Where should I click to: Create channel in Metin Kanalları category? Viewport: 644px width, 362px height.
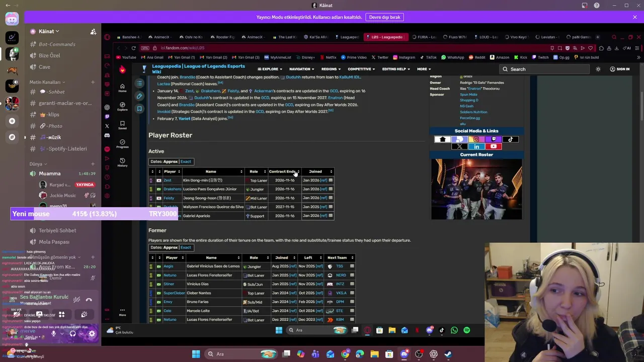point(93,82)
